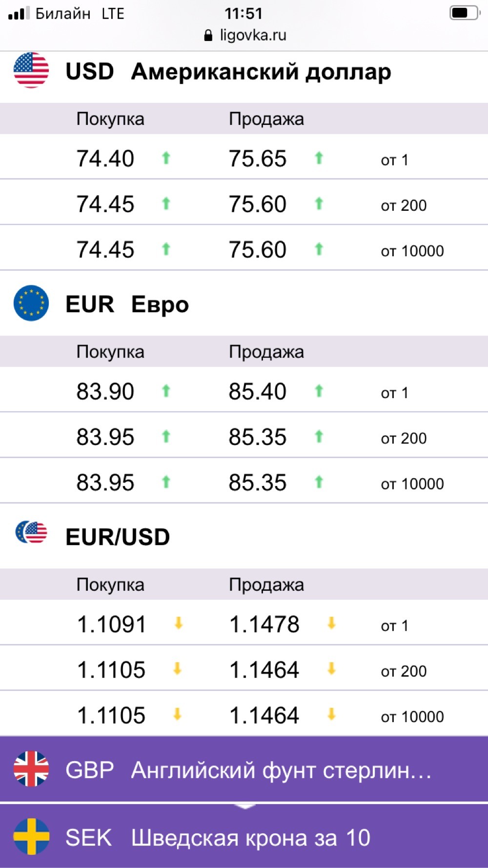Collapse the EUR/USD section header
Viewport: 488px width, 868px height.
pos(244,536)
